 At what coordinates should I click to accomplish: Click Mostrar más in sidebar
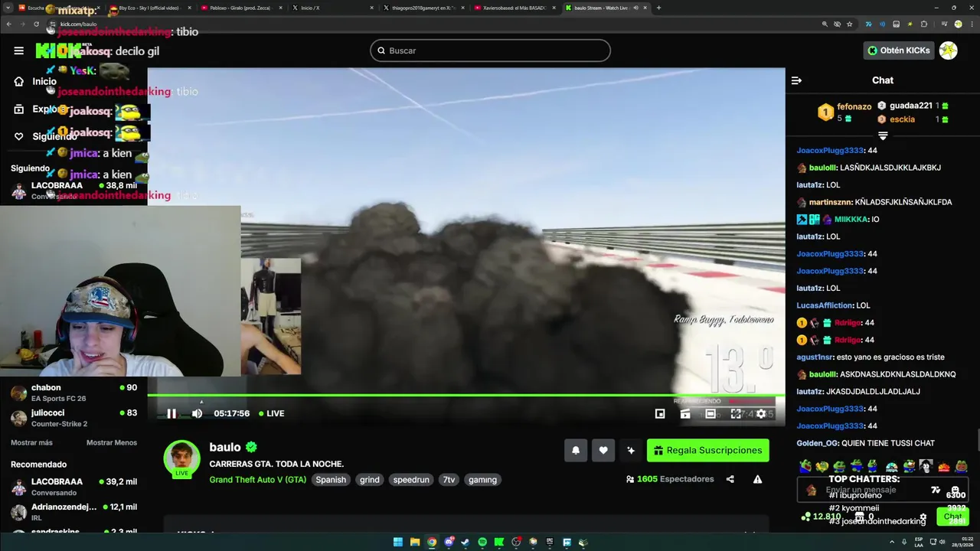pyautogui.click(x=31, y=442)
